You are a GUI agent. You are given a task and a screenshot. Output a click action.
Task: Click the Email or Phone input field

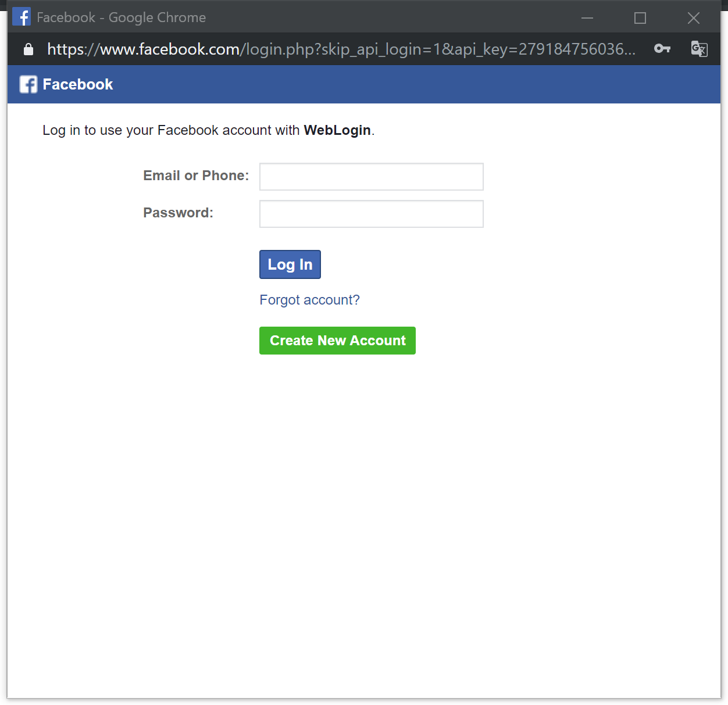click(x=371, y=177)
